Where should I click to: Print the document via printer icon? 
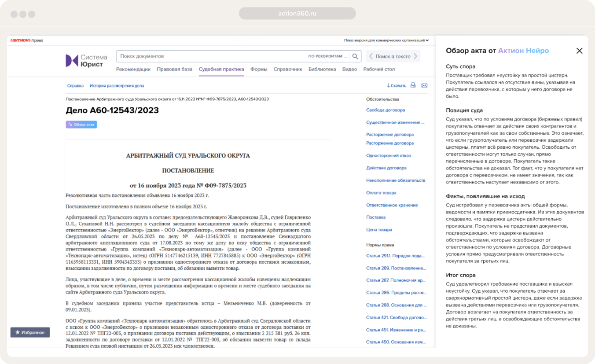(413, 85)
